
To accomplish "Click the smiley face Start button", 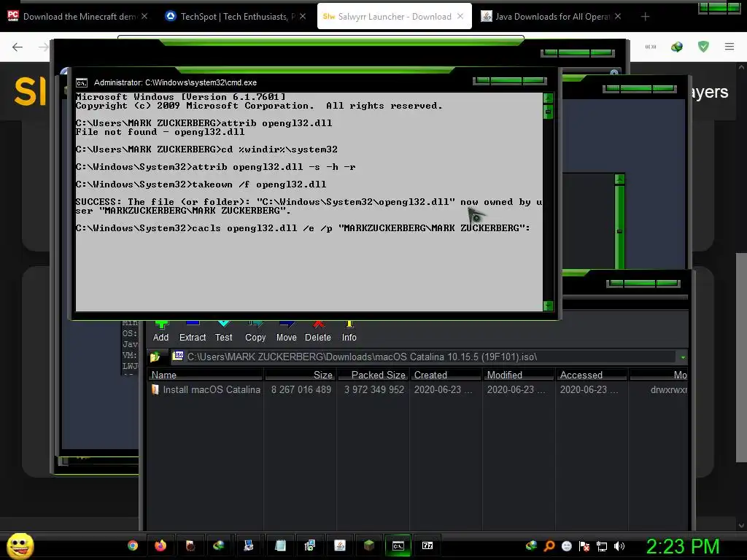I will click(20, 545).
